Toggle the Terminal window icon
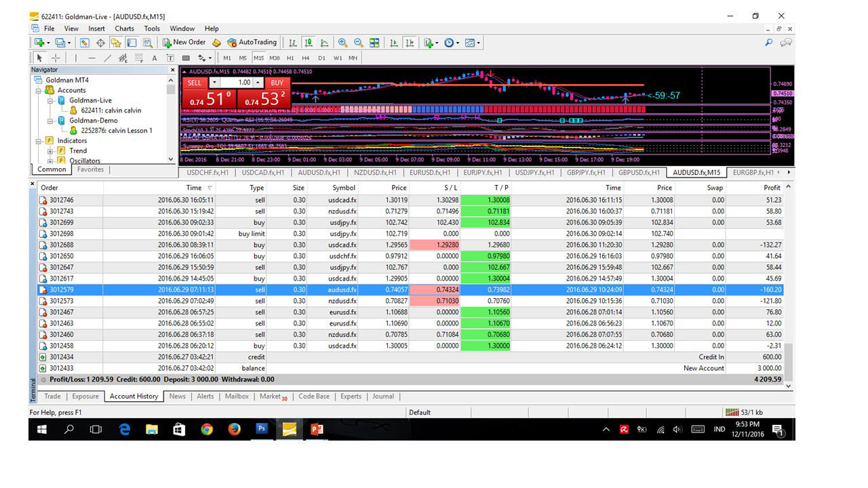Screen dimensions: 868x488 point(132,42)
